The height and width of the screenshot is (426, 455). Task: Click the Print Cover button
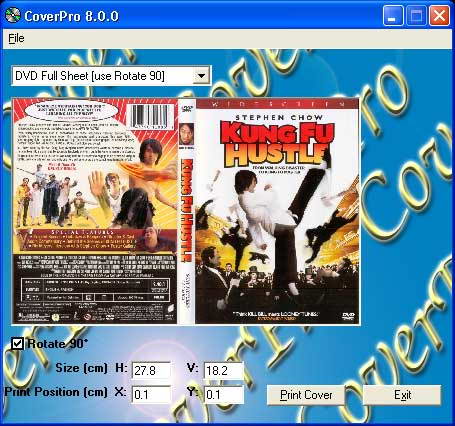tap(306, 395)
